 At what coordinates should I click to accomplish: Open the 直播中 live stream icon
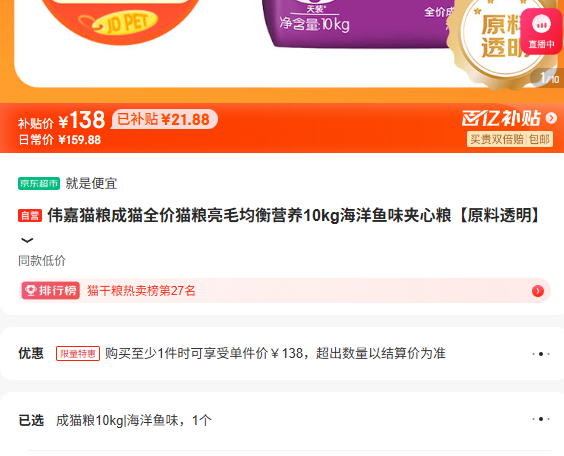click(541, 32)
